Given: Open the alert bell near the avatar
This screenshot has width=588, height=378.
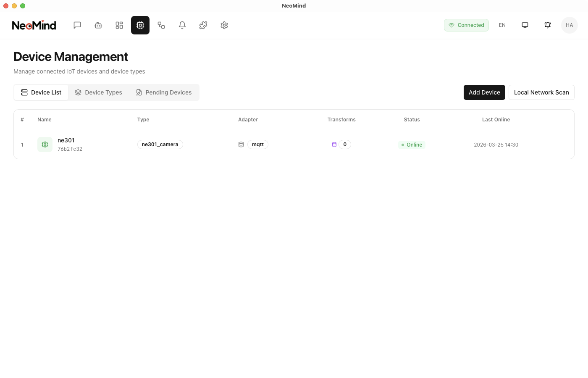Looking at the screenshot, I should [548, 25].
